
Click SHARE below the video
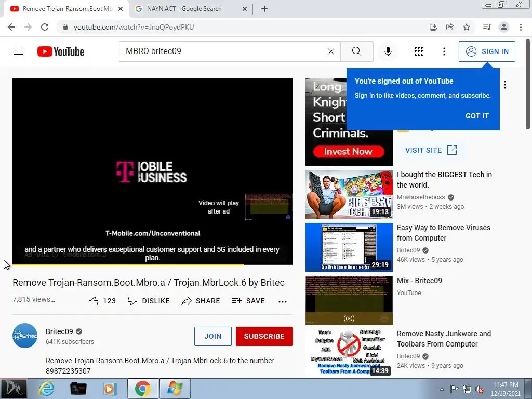[201, 301]
